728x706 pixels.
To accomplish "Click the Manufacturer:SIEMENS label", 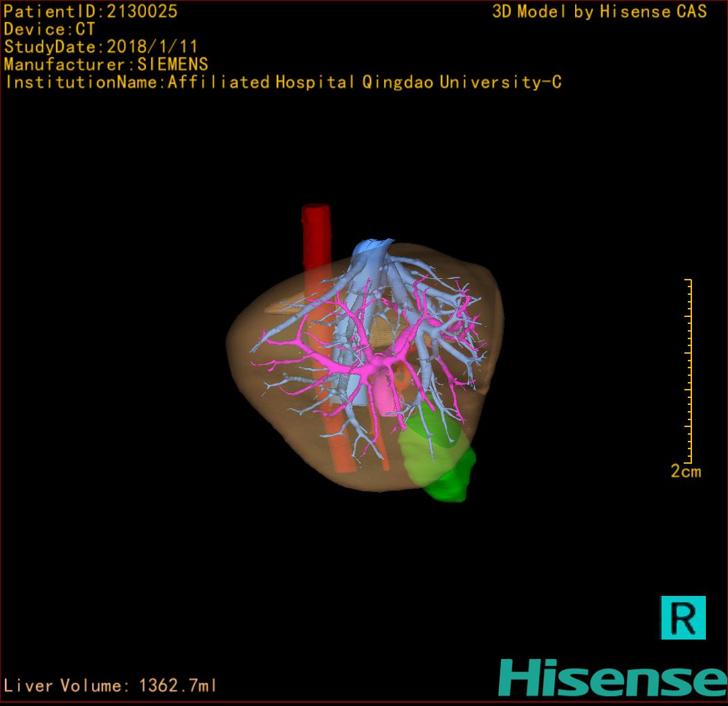I will pyautogui.click(x=106, y=64).
